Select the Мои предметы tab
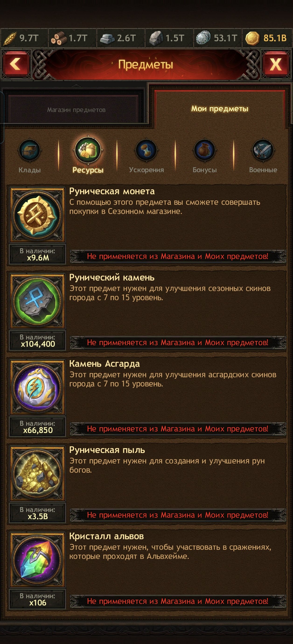This screenshot has height=644, width=293. (220, 109)
